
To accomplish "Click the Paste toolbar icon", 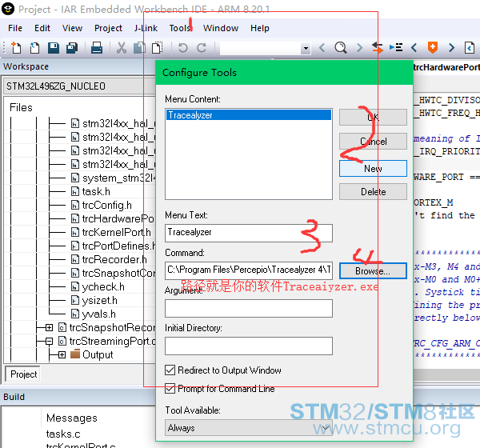I will 158,48.
